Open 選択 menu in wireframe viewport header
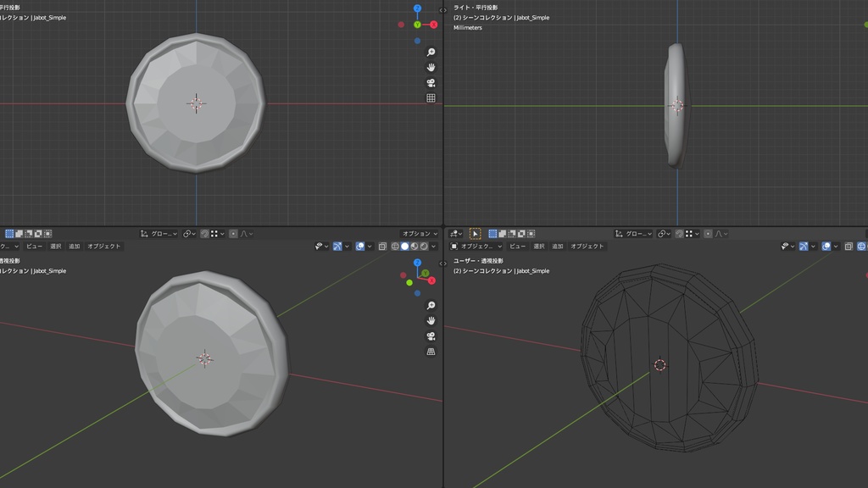Image resolution: width=868 pixels, height=488 pixels. point(538,247)
